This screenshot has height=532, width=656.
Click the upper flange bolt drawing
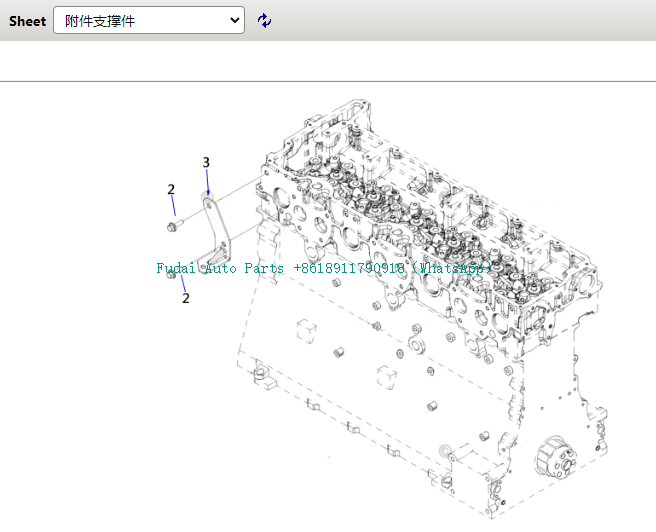(175, 225)
